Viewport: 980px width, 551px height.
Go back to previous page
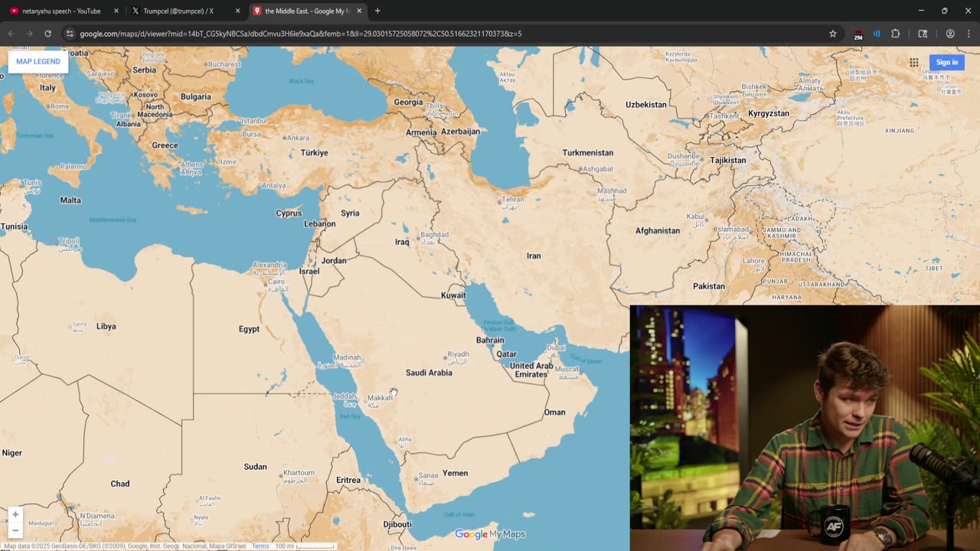click(x=11, y=34)
